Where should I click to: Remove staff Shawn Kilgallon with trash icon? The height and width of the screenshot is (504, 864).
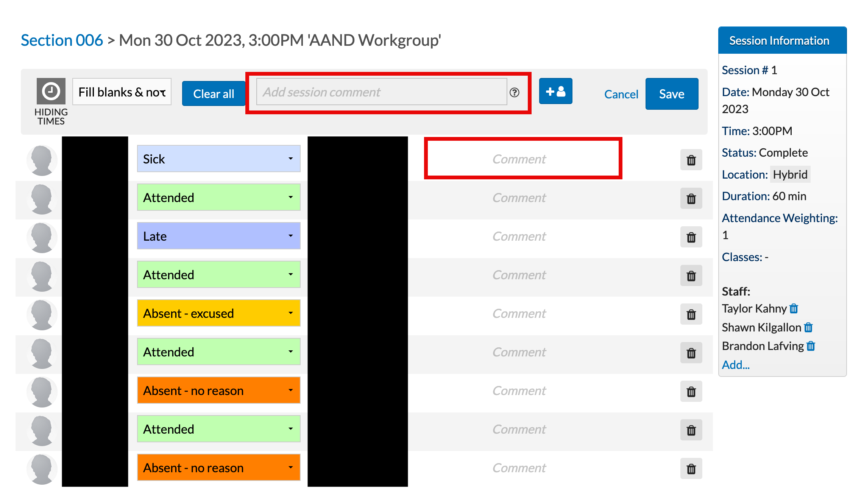pos(808,327)
